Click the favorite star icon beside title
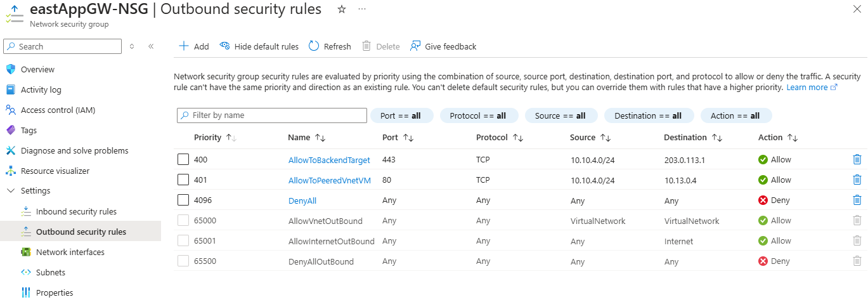Viewport: 868px width, 302px height. (342, 10)
